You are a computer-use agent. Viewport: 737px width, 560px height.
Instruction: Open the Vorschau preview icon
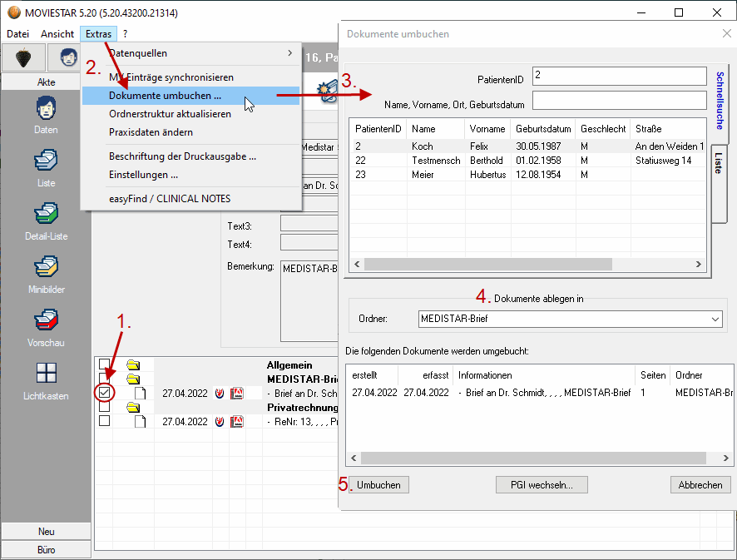[46, 327]
